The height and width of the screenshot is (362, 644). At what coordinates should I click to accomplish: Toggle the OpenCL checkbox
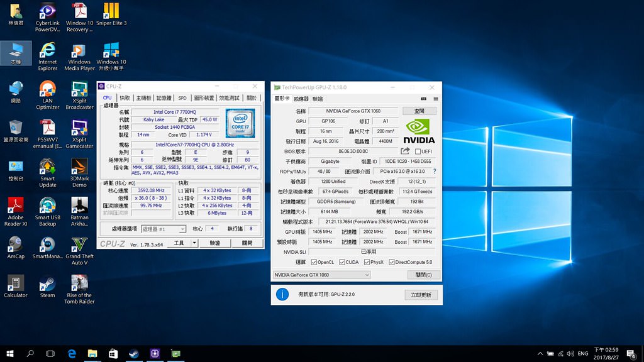tap(314, 262)
